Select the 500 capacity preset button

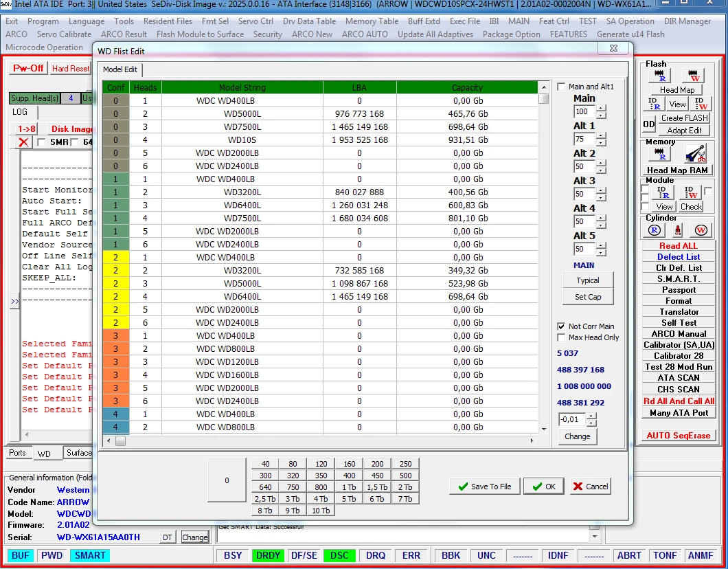tap(405, 476)
